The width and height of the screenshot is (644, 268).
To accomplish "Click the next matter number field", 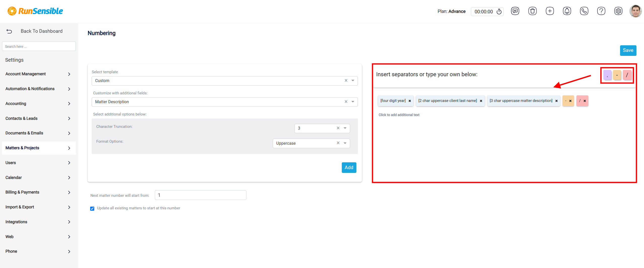I will point(200,195).
